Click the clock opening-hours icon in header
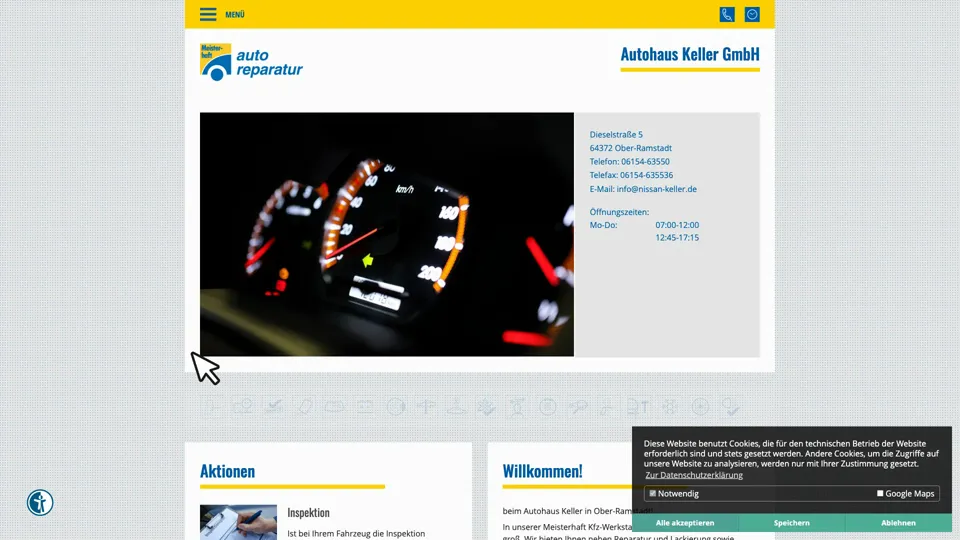Image resolution: width=960 pixels, height=540 pixels. coord(752,14)
